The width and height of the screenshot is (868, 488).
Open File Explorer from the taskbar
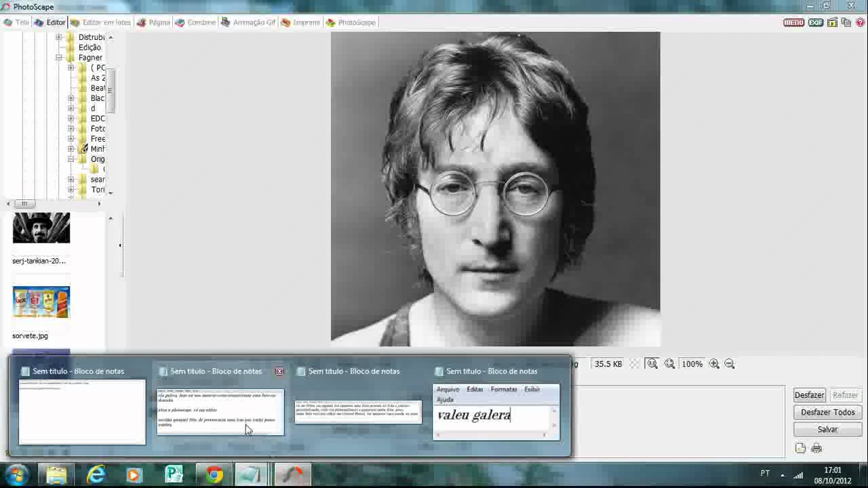[x=56, y=475]
